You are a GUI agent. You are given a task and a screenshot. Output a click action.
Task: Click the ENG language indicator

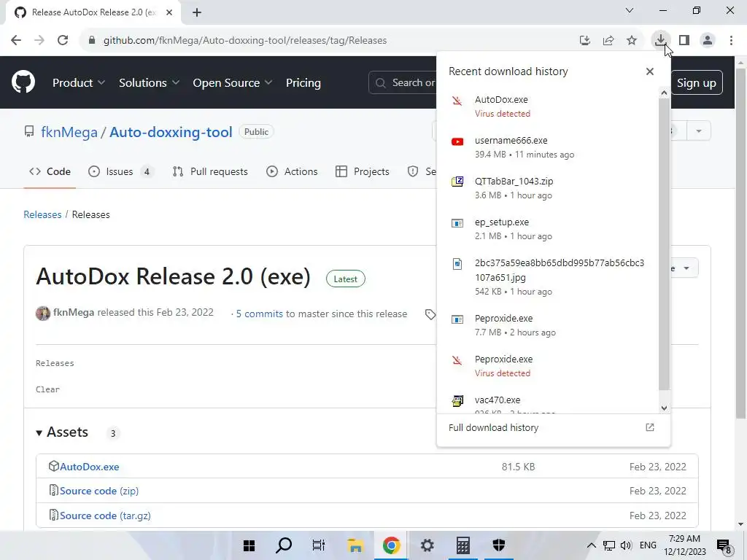(x=648, y=545)
